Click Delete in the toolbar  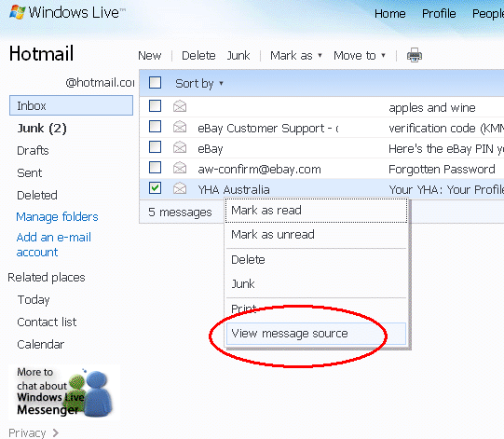(x=198, y=56)
